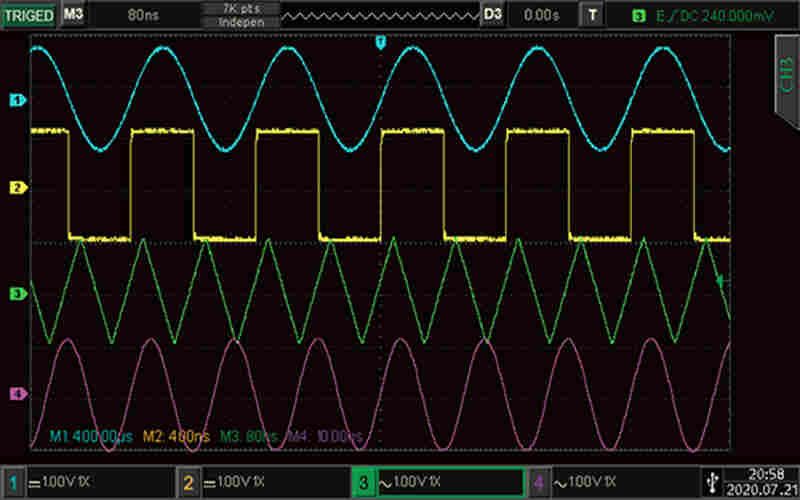The width and height of the screenshot is (800, 500).
Task: Click channel 4 purple ground marker
Action: 16,394
